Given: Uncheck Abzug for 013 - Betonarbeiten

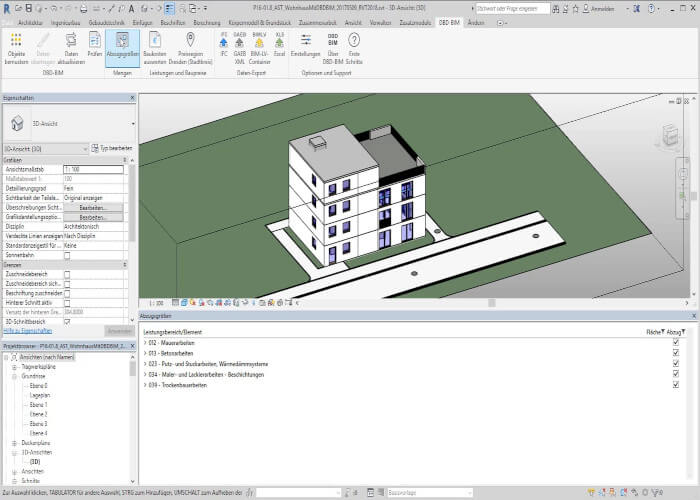Looking at the screenshot, I should click(675, 353).
